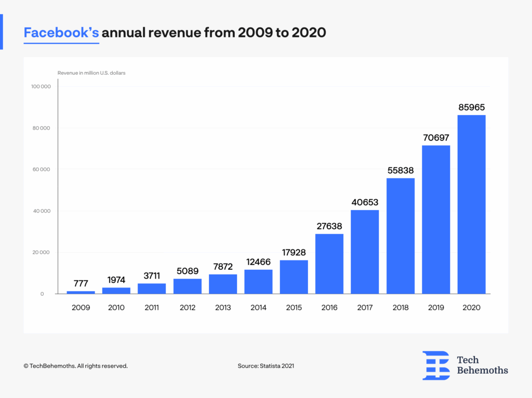Select the 2014 revenue bar
The width and height of the screenshot is (532, 398).
tap(258, 282)
